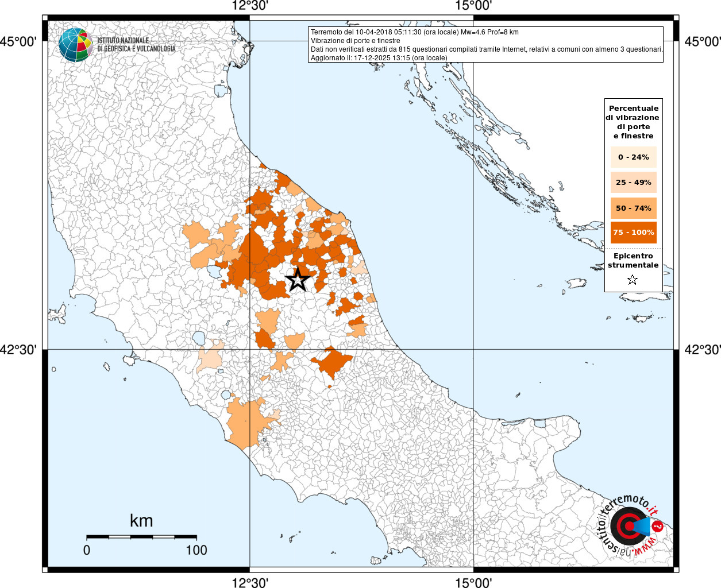The width and height of the screenshot is (721, 588).
Task: Click the top 12°30' longitude label
Action: pyautogui.click(x=250, y=6)
